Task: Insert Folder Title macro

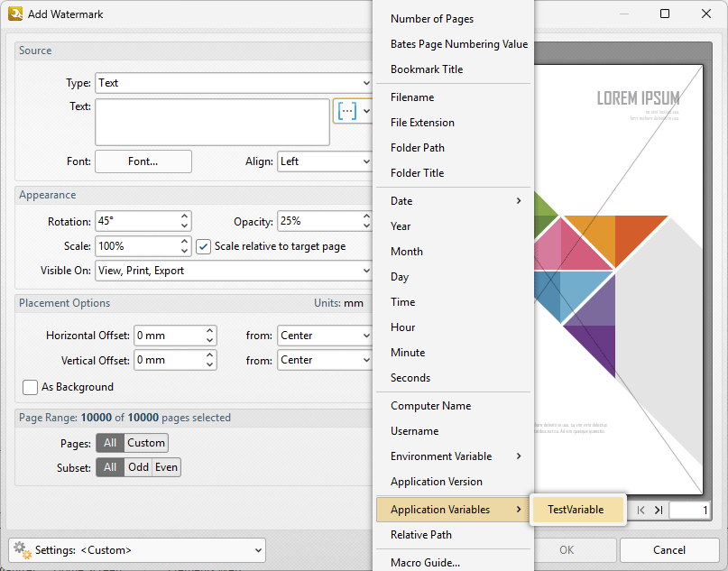Action: (x=453, y=173)
